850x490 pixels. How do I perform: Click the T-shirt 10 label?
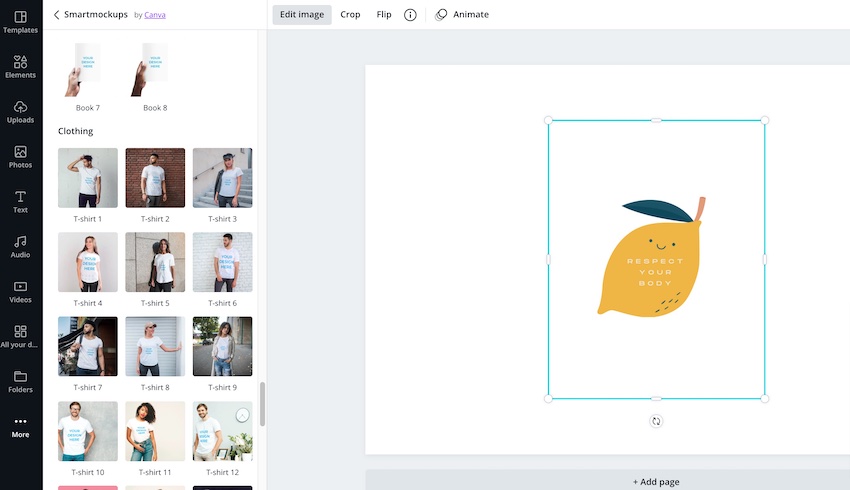(88, 472)
